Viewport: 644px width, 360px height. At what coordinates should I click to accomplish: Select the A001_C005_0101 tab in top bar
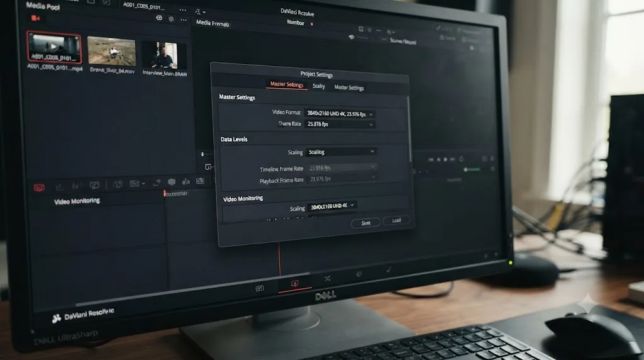click(x=144, y=6)
